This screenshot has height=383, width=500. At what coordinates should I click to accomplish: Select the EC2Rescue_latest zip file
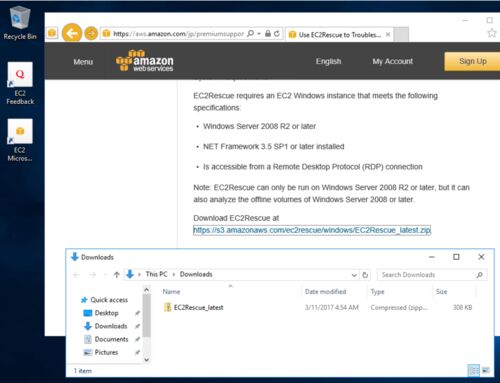click(198, 307)
